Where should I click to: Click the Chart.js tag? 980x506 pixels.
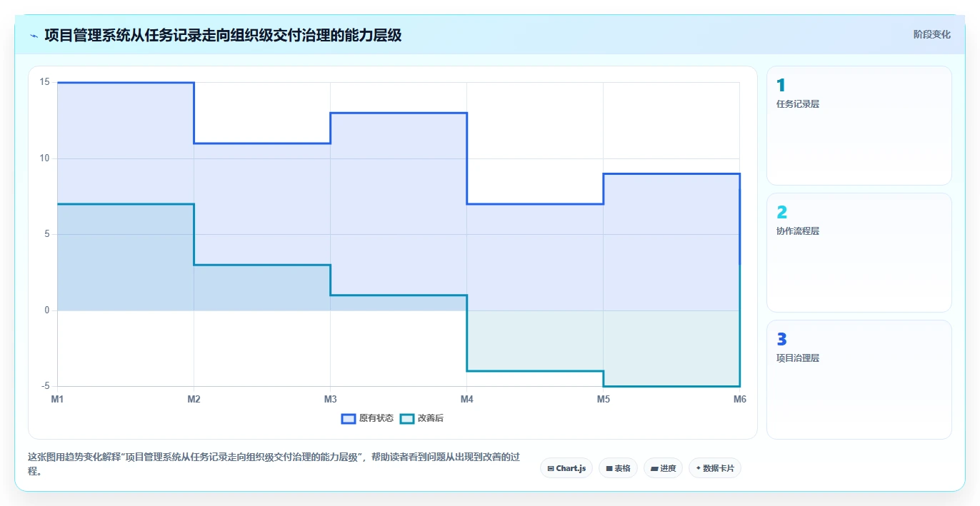click(566, 468)
